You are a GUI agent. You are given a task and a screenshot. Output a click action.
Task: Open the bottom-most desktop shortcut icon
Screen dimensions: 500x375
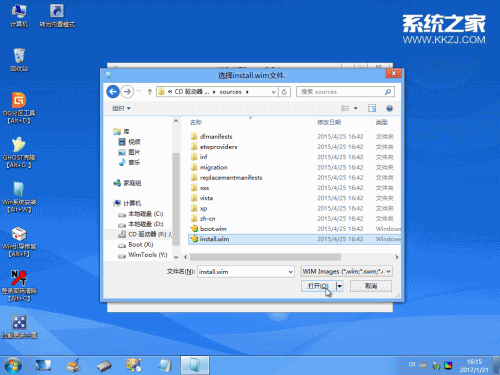point(19,327)
